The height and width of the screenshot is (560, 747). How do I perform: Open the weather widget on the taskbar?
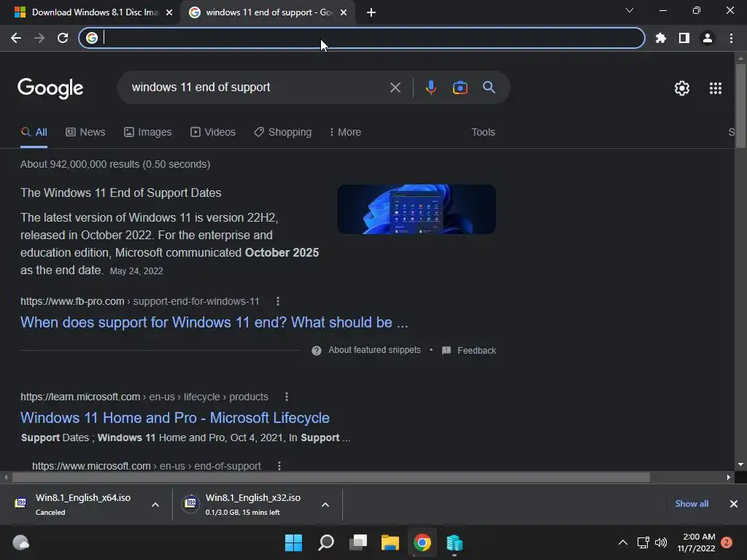(x=20, y=542)
